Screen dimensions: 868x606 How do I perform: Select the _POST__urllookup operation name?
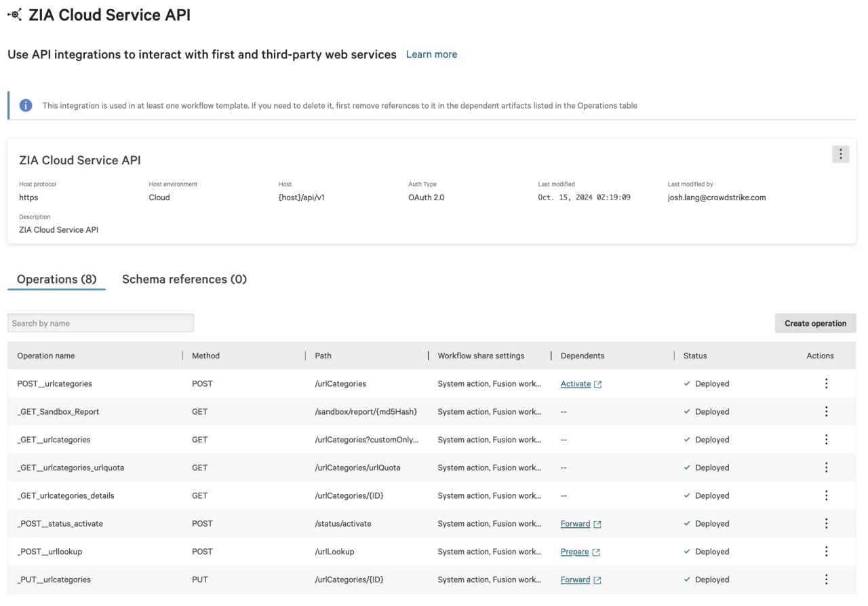(50, 552)
